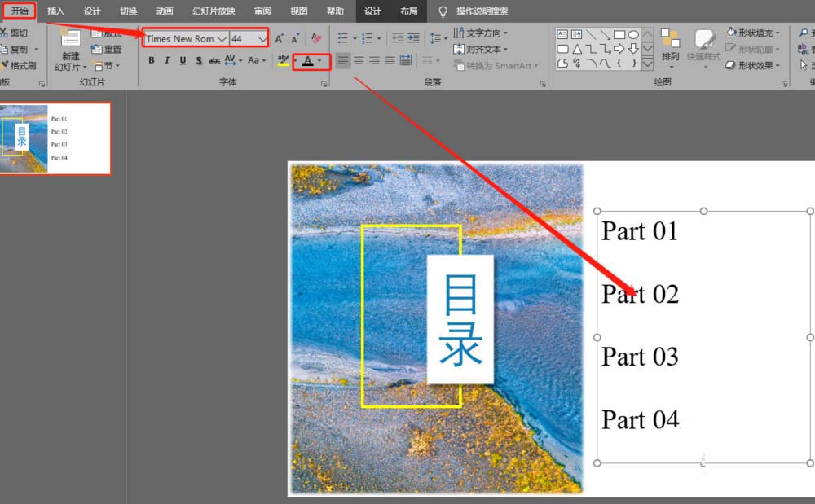Switch to the 切换 (Transitions) tab
Screen dimensions: 815x504
tap(129, 11)
